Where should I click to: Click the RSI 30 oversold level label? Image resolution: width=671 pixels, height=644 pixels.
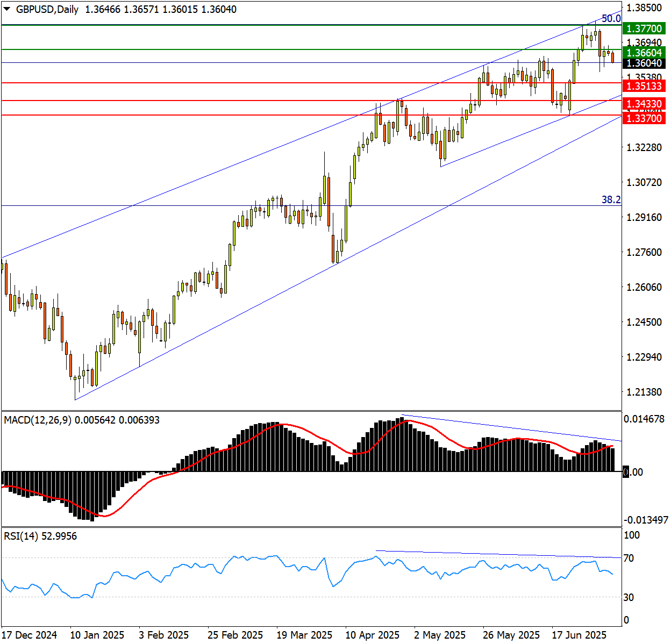click(629, 597)
